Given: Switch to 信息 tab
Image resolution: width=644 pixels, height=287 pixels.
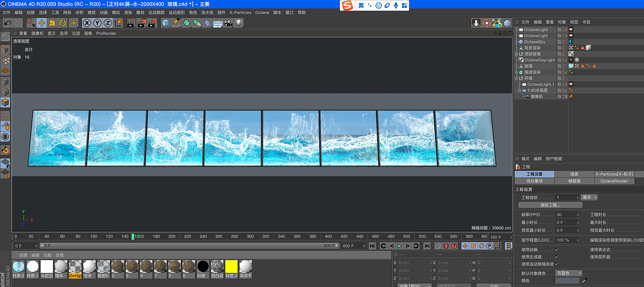Looking at the screenshot, I should [574, 174].
